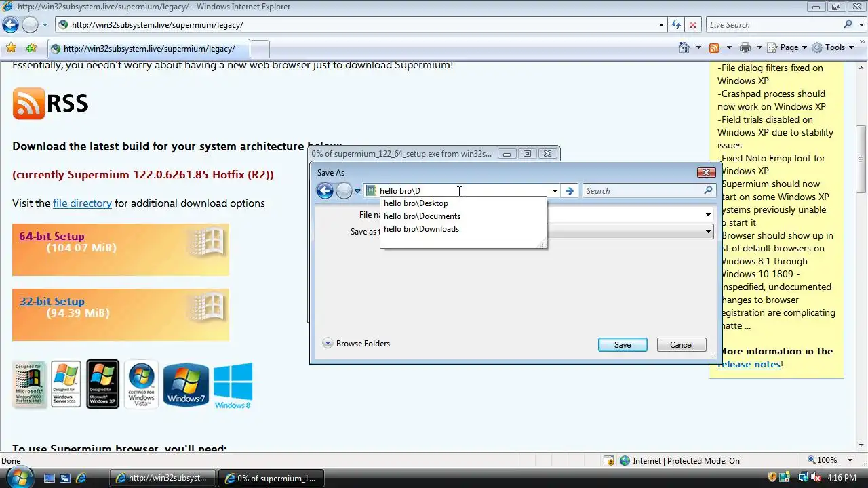Click the 100% zoom level button

(x=822, y=460)
